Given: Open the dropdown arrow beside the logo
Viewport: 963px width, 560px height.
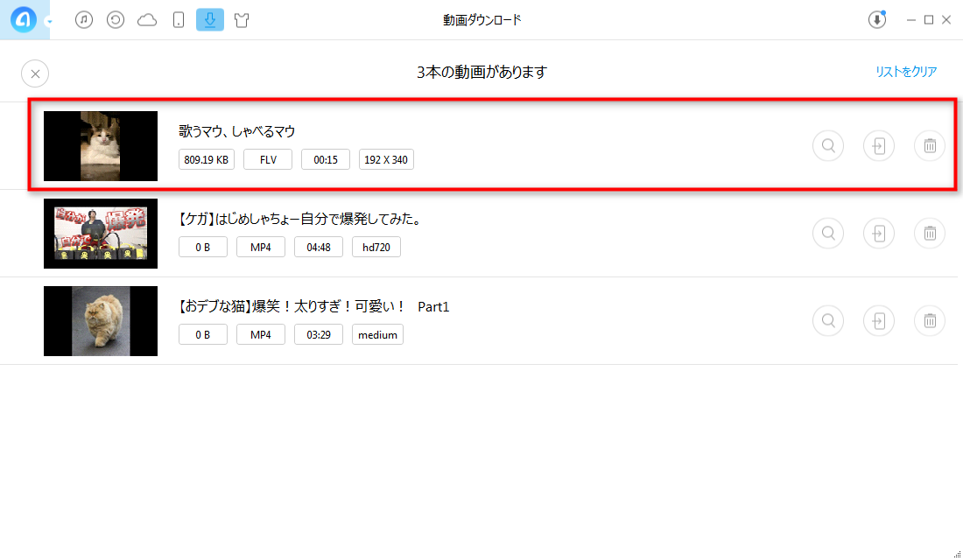Looking at the screenshot, I should 49,22.
